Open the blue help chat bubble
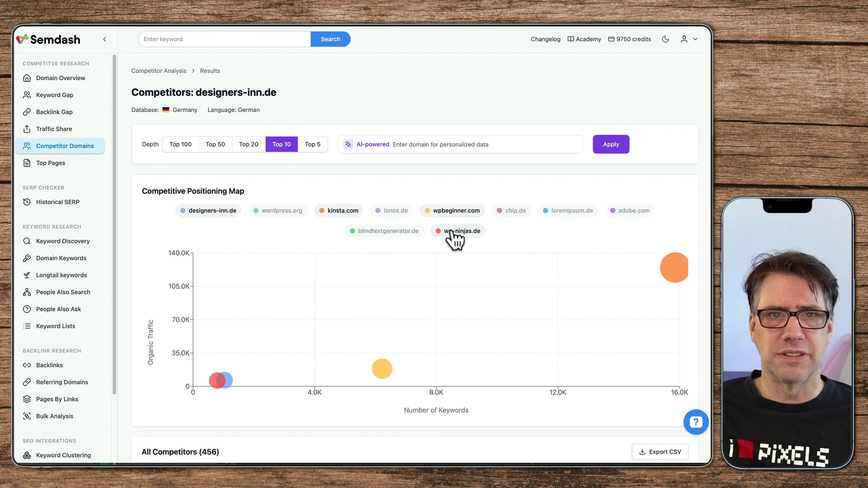This screenshot has height=488, width=868. [x=696, y=422]
